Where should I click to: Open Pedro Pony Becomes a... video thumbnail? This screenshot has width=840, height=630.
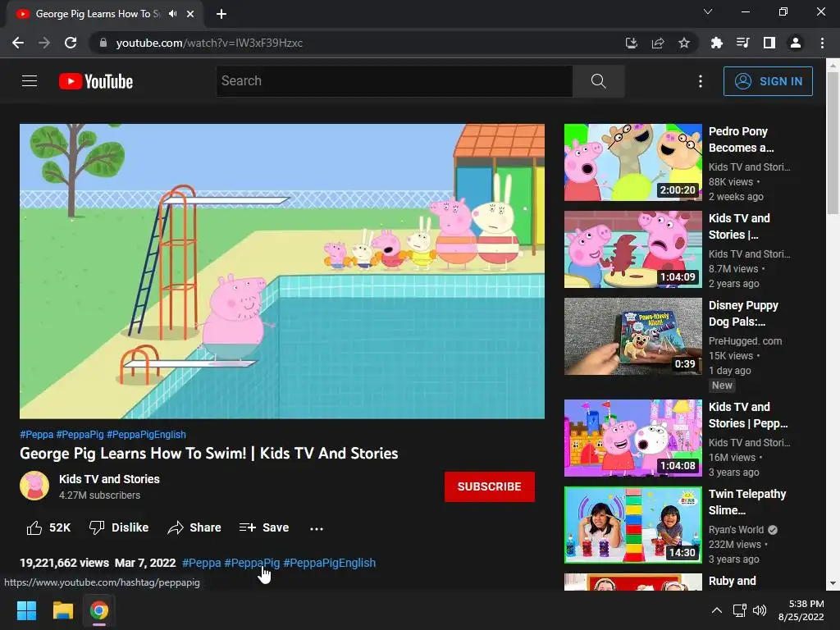click(x=632, y=162)
